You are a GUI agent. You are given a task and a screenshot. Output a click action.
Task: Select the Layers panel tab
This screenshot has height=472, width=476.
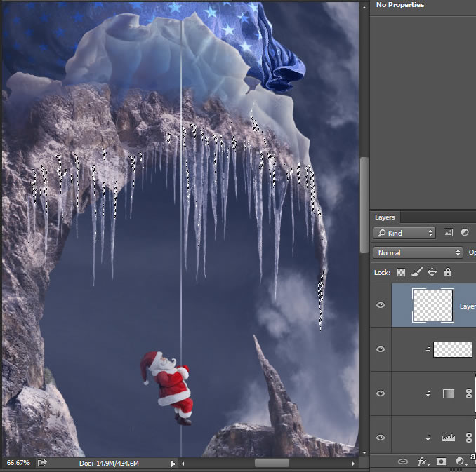pyautogui.click(x=385, y=217)
